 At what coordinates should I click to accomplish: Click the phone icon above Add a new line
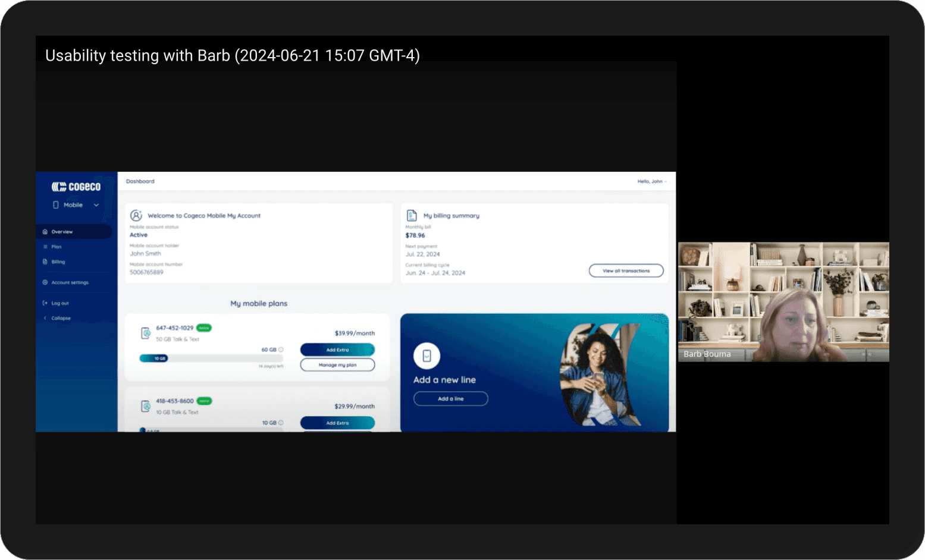[427, 356]
